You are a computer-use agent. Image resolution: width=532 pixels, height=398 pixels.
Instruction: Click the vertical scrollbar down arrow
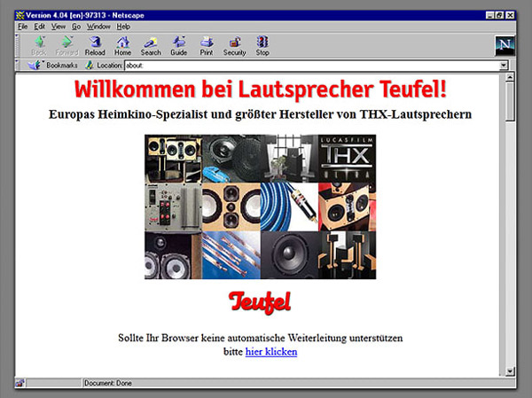pos(510,371)
